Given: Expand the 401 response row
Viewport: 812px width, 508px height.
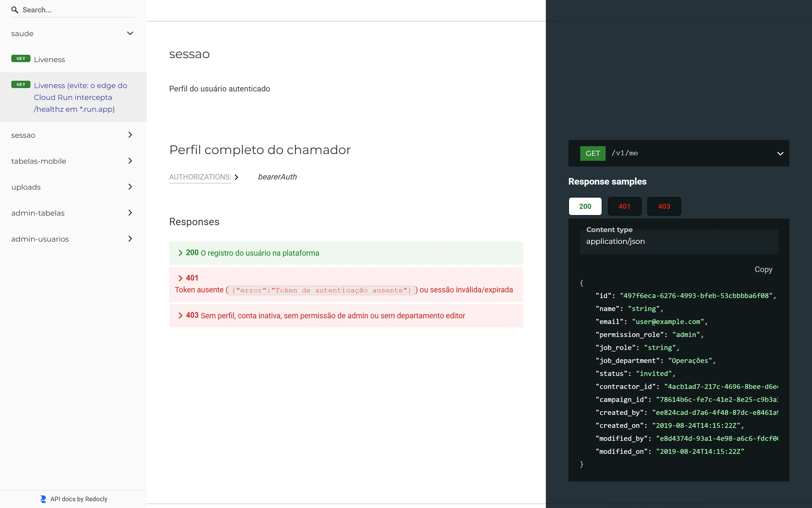Looking at the screenshot, I should pos(346,284).
